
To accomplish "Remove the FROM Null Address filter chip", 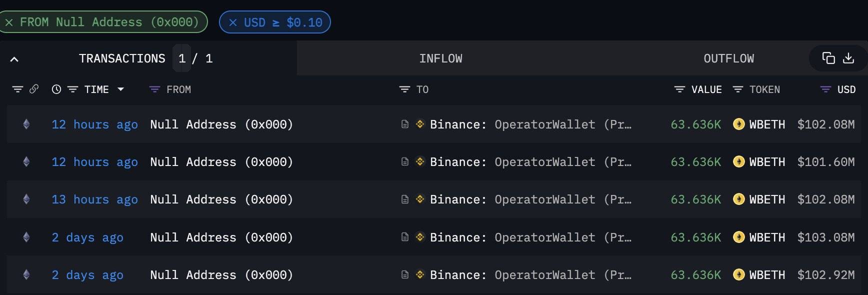I will 9,22.
